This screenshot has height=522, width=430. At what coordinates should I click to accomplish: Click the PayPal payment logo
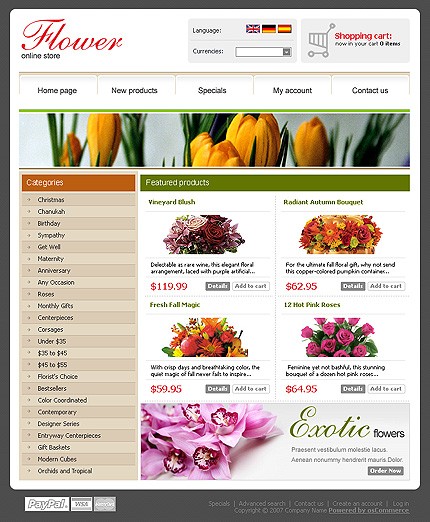(x=47, y=504)
